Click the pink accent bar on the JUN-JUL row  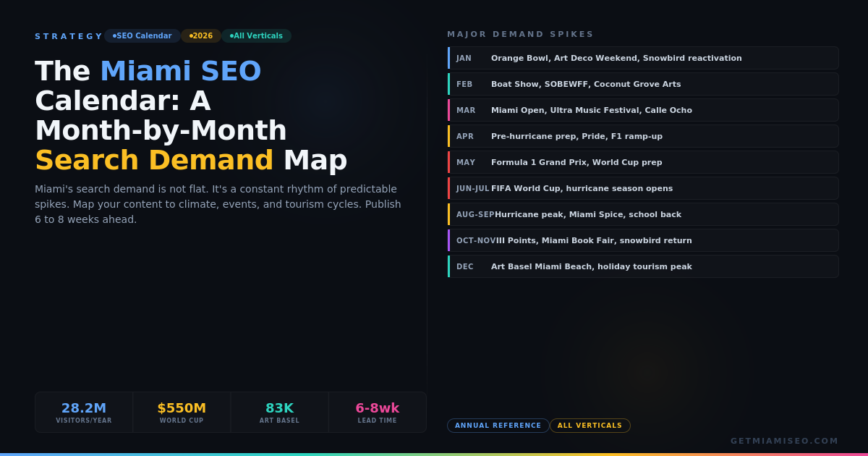449,187
